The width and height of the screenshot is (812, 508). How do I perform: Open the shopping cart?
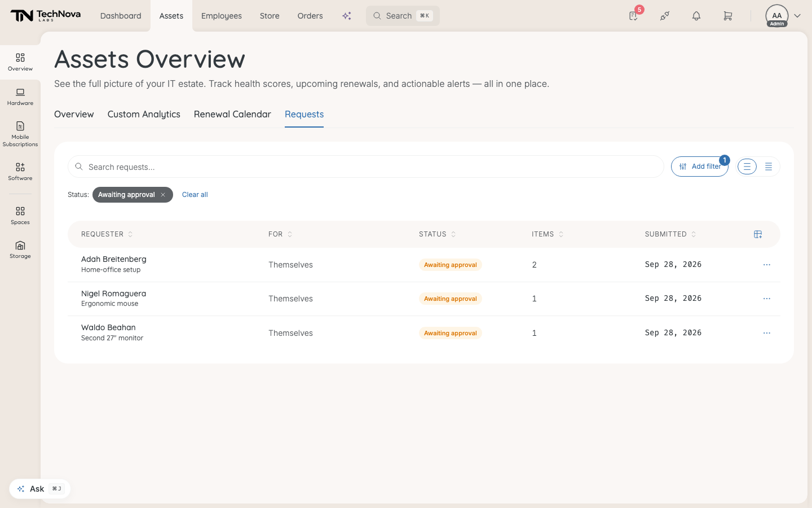click(x=728, y=16)
